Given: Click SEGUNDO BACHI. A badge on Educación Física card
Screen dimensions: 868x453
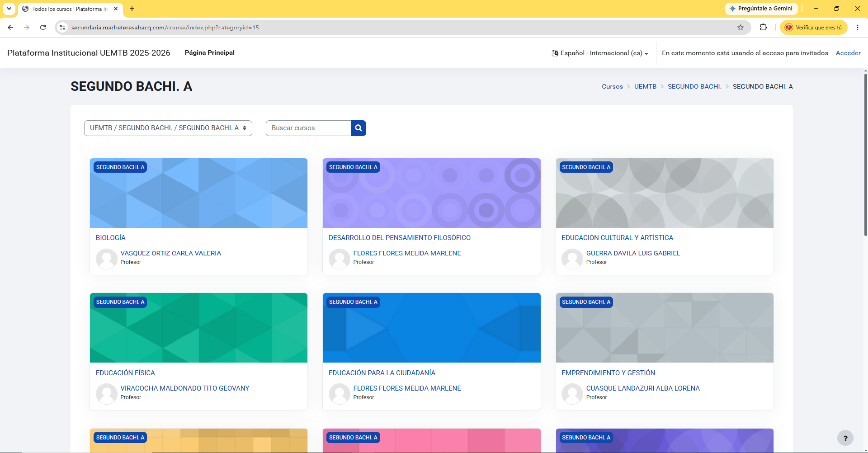Looking at the screenshot, I should tap(120, 302).
